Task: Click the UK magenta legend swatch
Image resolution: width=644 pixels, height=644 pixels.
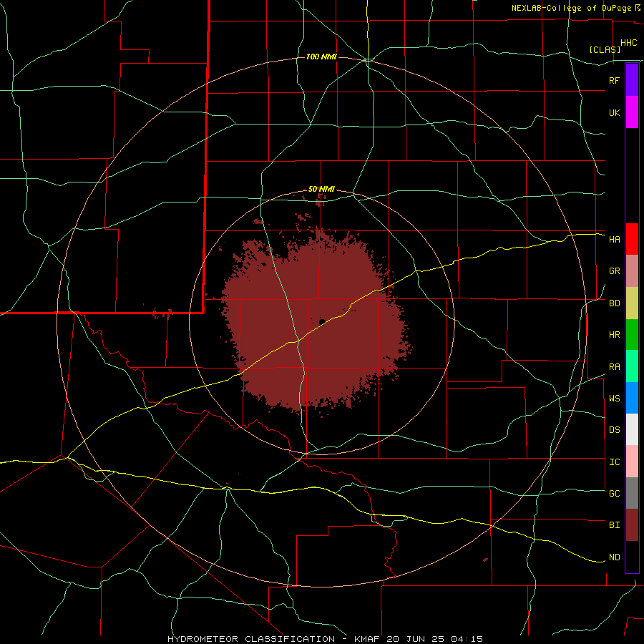Action: (x=632, y=112)
